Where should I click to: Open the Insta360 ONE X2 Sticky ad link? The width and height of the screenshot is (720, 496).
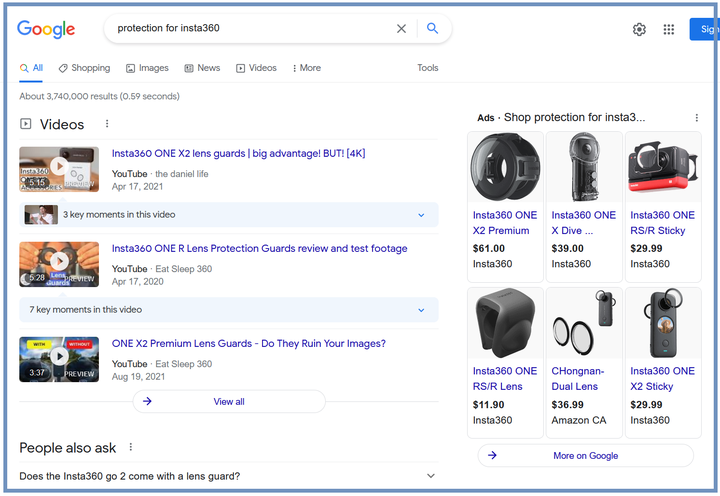[662, 378]
